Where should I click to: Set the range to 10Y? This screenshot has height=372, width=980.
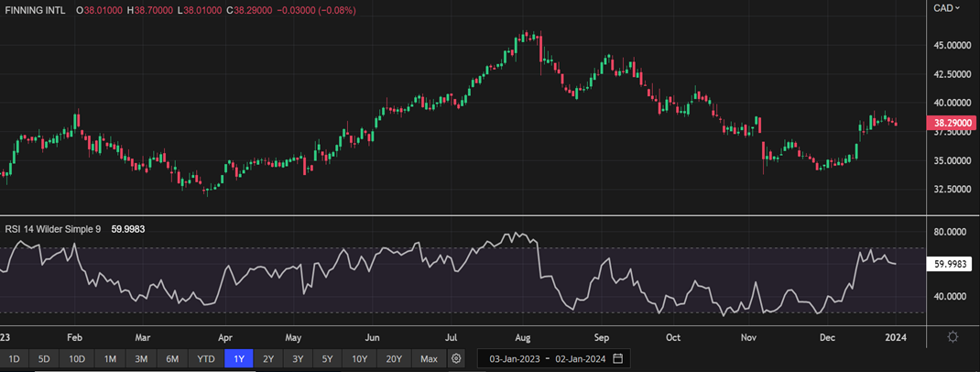click(359, 359)
